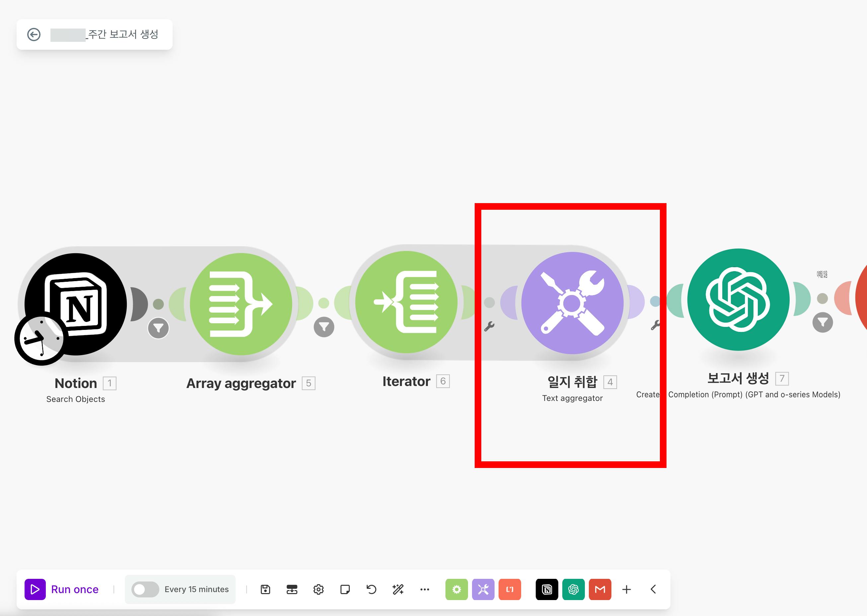Click the Array aggregator label

(241, 383)
